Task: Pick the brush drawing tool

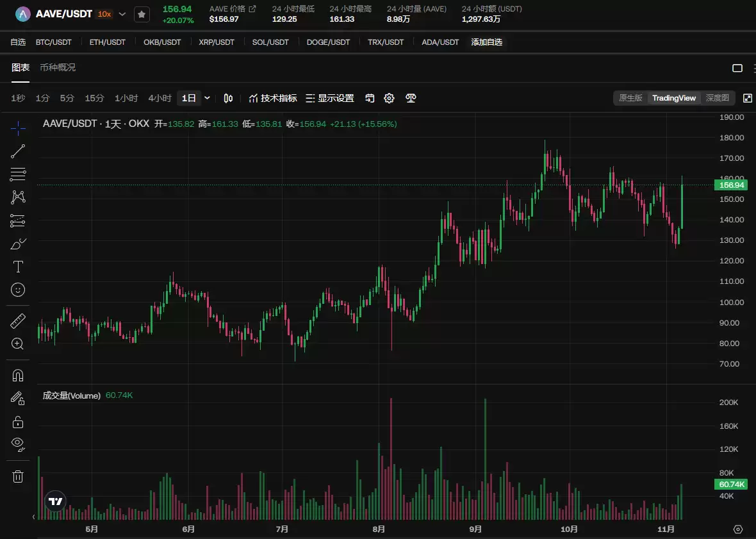Action: coord(17,244)
